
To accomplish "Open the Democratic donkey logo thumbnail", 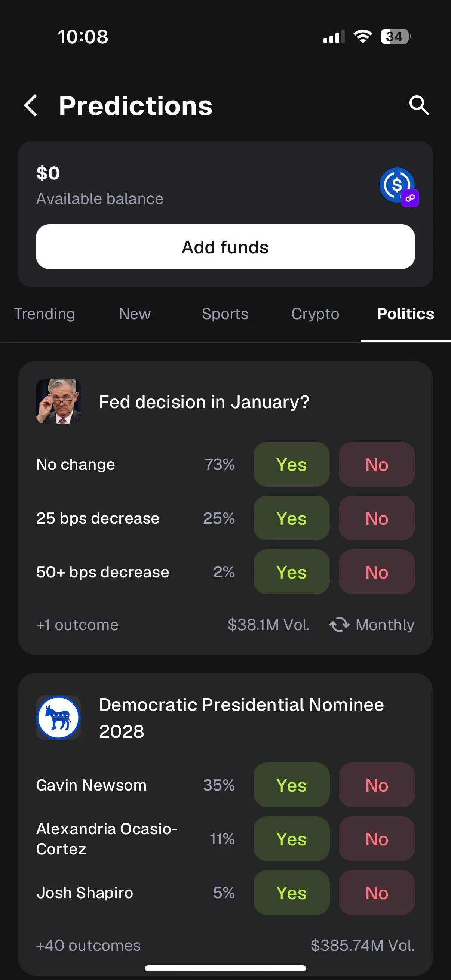I will click(x=58, y=718).
